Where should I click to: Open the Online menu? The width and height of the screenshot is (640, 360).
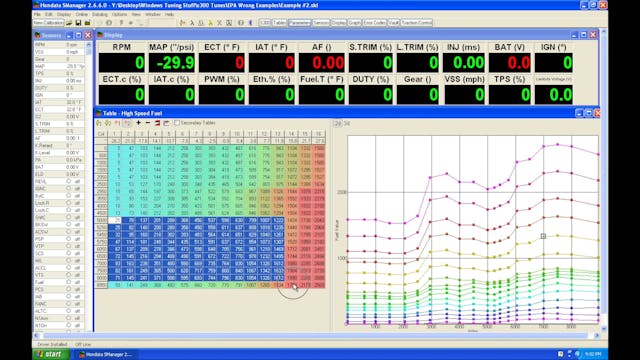point(81,14)
